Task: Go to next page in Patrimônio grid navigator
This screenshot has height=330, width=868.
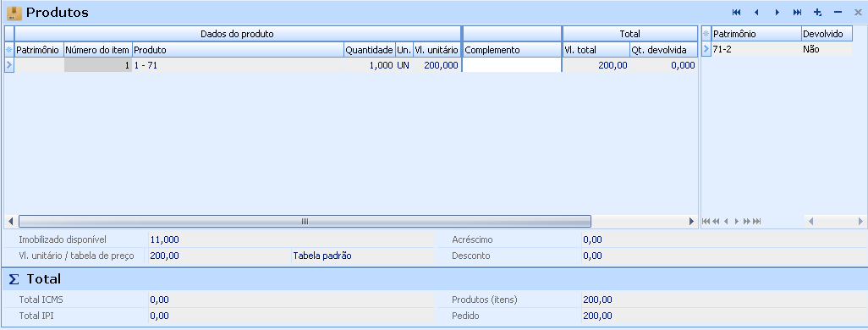Action: [x=747, y=222]
